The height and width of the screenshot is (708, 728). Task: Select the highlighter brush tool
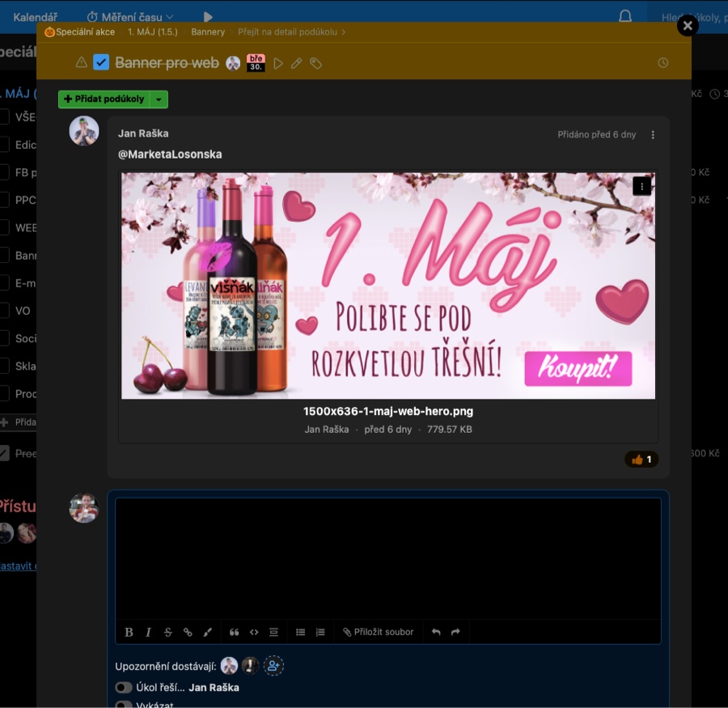click(208, 632)
